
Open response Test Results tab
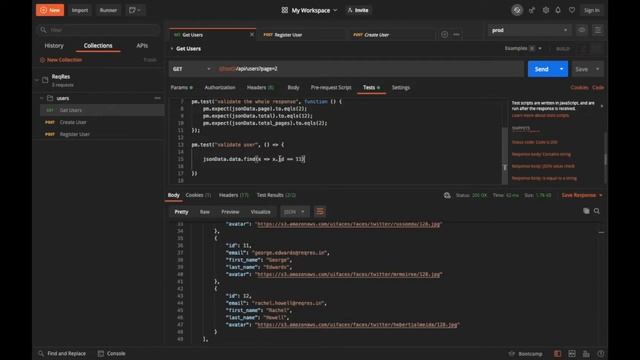[x=276, y=196]
